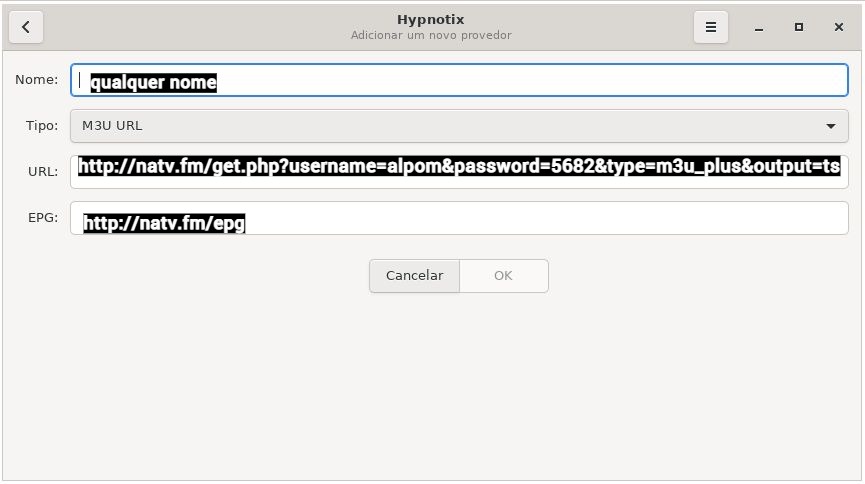
Task: Click the 'Nome:' label
Action: pyautogui.click(x=36, y=79)
